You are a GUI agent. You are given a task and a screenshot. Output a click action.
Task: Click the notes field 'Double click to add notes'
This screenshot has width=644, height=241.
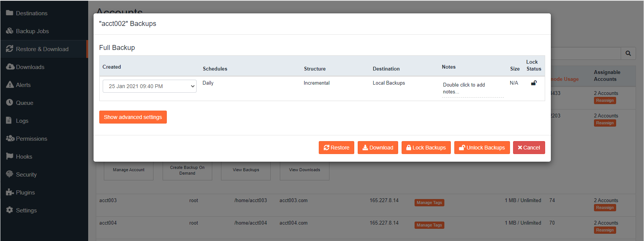[473, 88]
